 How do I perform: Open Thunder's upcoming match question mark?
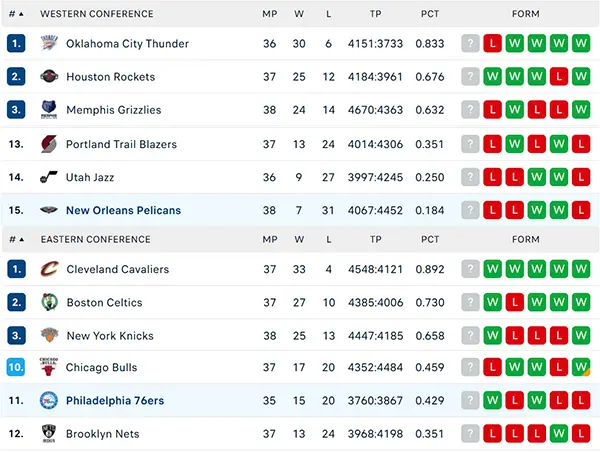click(x=470, y=43)
